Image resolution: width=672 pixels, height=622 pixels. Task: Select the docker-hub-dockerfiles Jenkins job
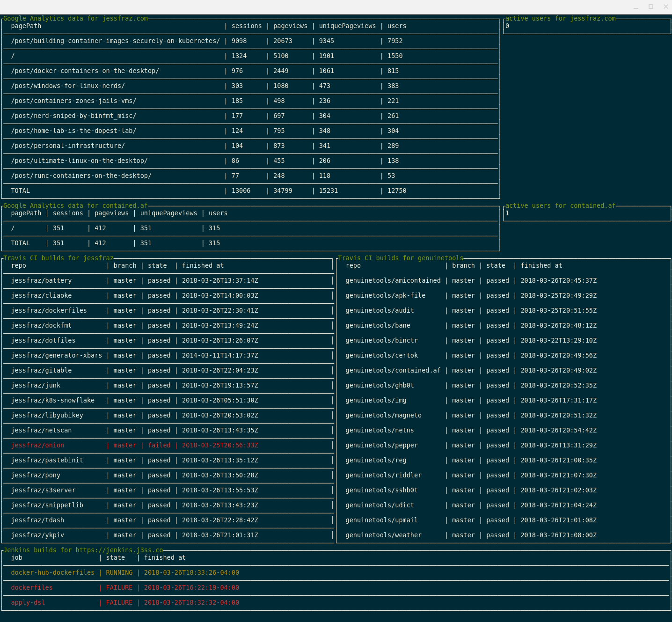click(52, 573)
